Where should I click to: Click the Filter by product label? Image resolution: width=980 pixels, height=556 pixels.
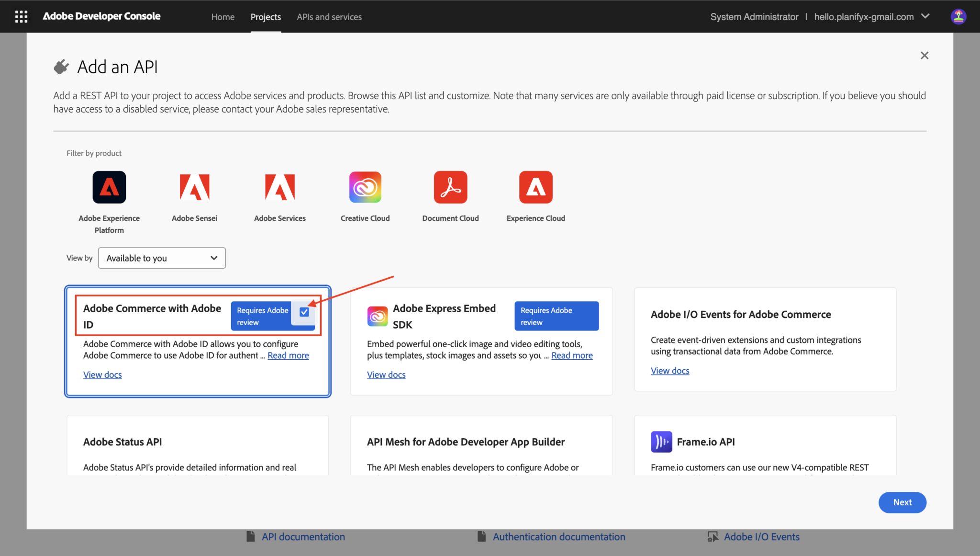pyautogui.click(x=94, y=153)
